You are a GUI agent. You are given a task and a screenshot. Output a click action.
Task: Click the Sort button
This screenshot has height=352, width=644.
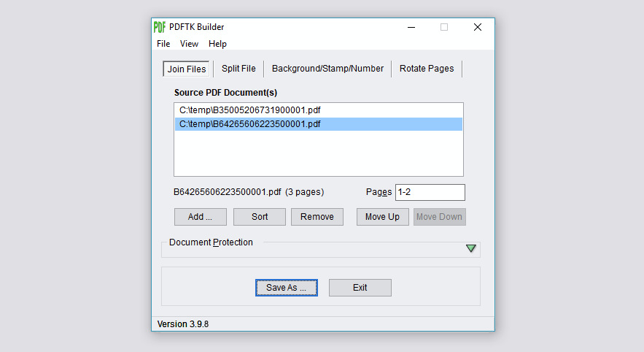(x=260, y=217)
